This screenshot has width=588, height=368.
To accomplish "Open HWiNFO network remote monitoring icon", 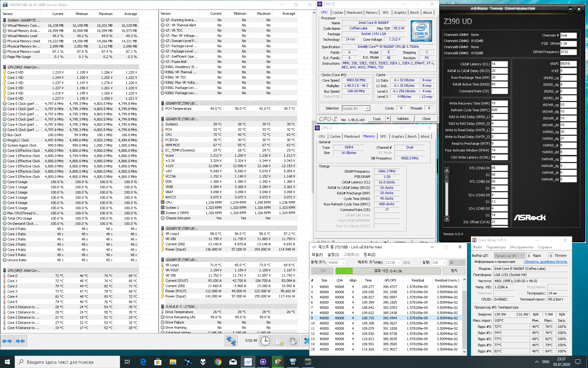I will tap(231, 341).
